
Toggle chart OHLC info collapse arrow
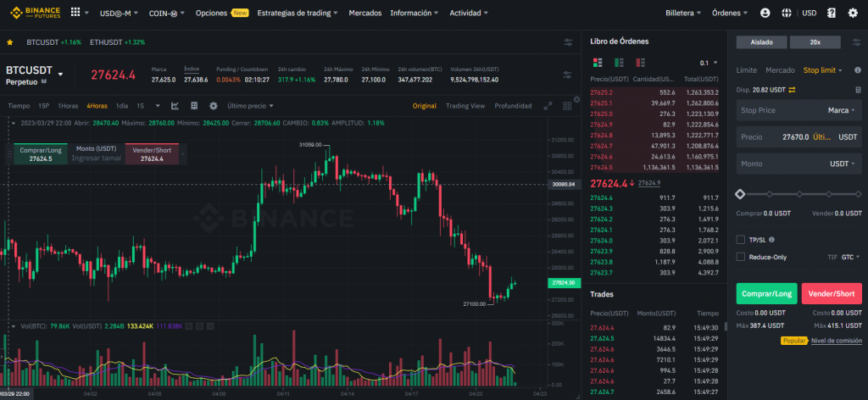pyautogui.click(x=14, y=123)
